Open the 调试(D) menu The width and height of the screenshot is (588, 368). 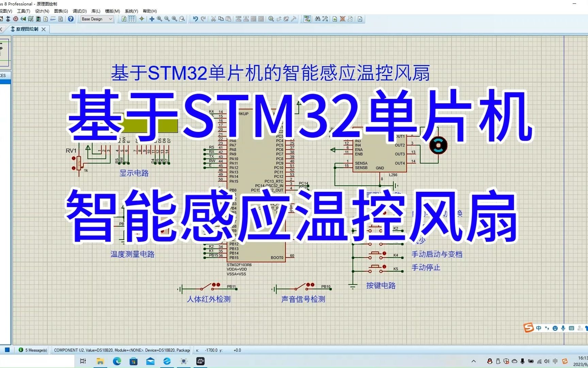coord(80,11)
